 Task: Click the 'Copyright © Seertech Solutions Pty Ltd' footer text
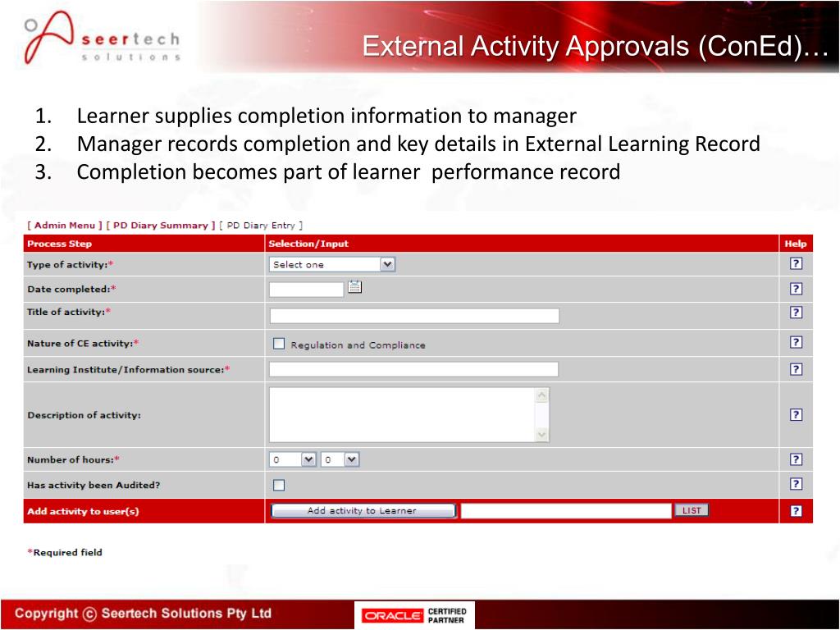(143, 614)
